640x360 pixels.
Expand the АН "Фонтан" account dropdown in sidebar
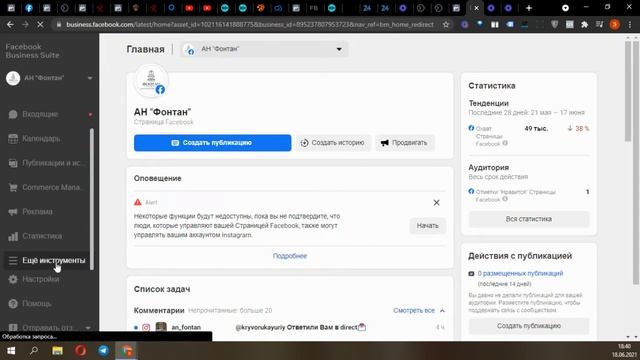[x=90, y=78]
